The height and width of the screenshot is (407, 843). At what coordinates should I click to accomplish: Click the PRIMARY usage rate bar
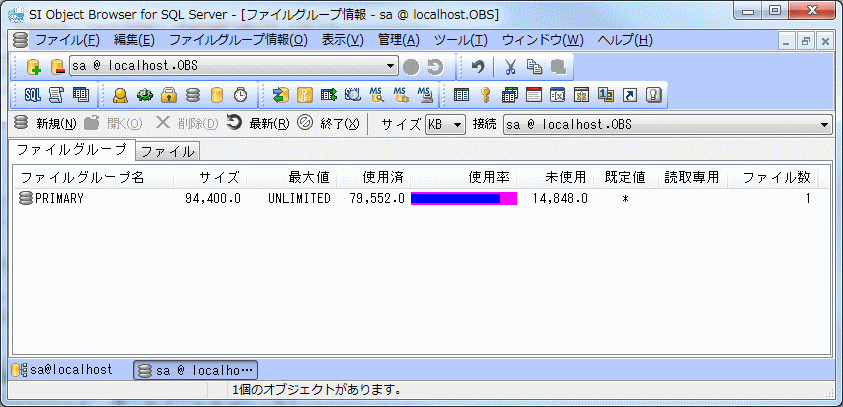463,199
